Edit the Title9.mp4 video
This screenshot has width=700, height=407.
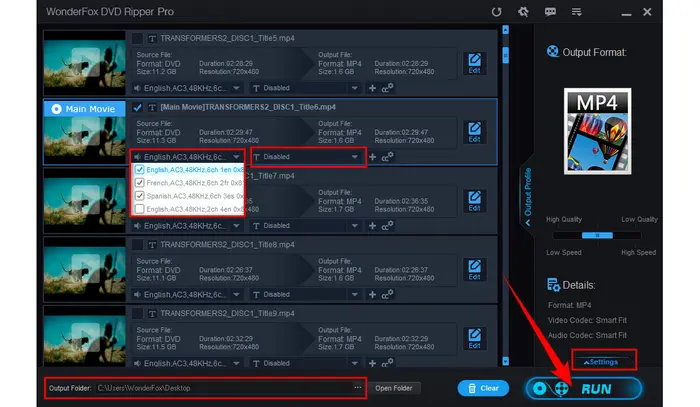[x=474, y=339]
